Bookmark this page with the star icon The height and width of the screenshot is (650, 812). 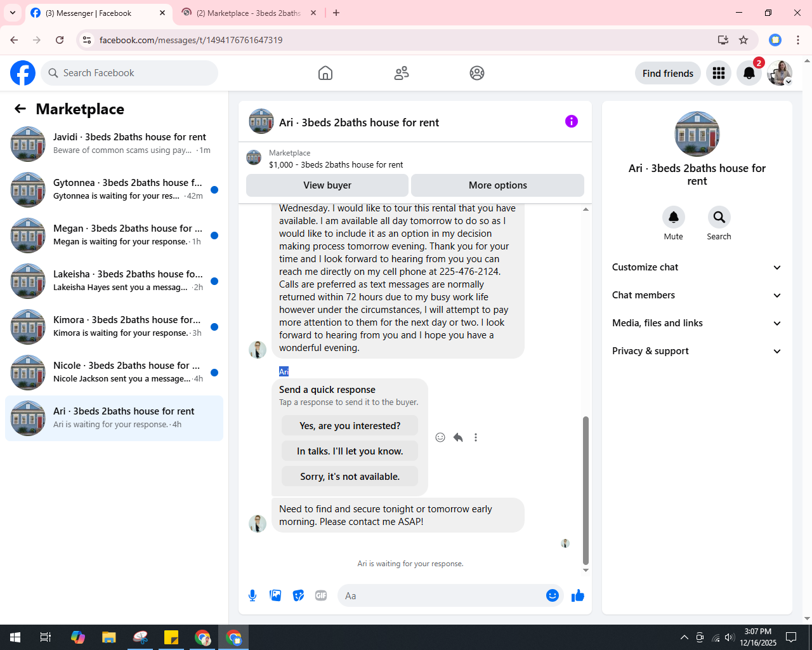tap(743, 40)
